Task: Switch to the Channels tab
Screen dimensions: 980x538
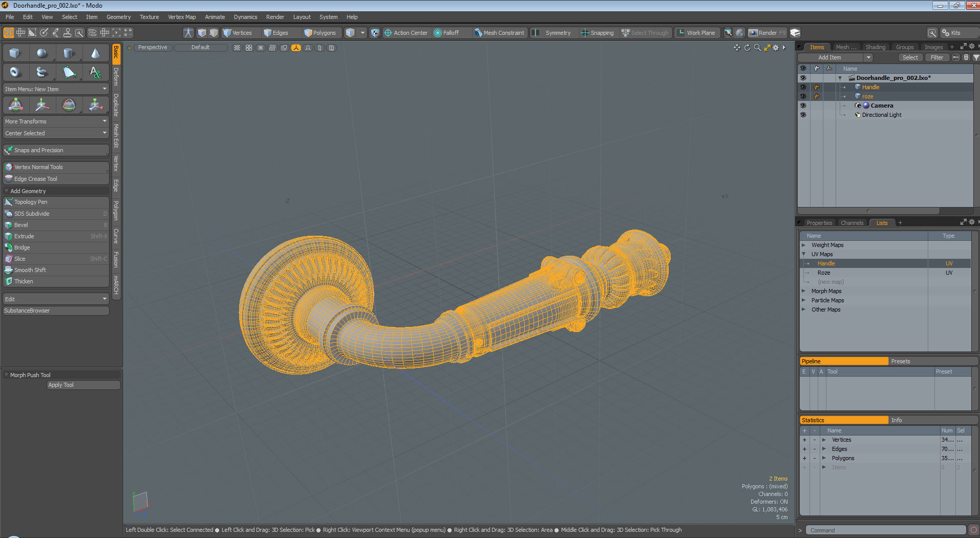Action: 852,223
